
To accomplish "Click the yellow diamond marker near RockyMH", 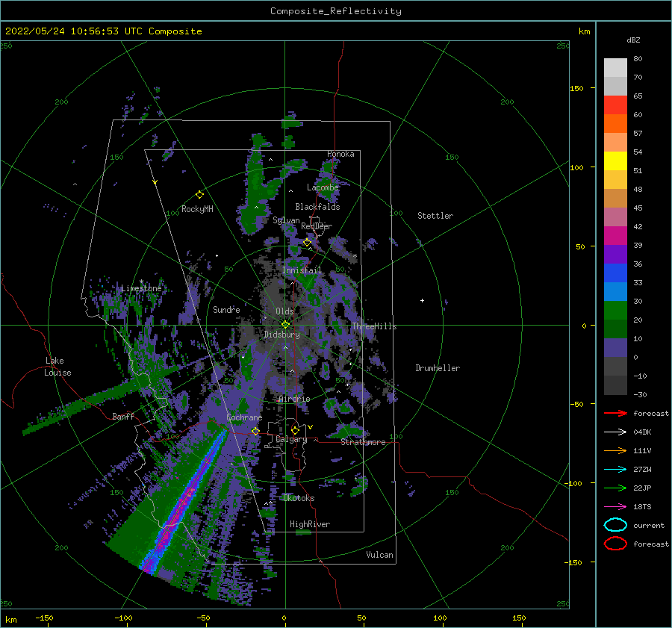I will pyautogui.click(x=199, y=195).
